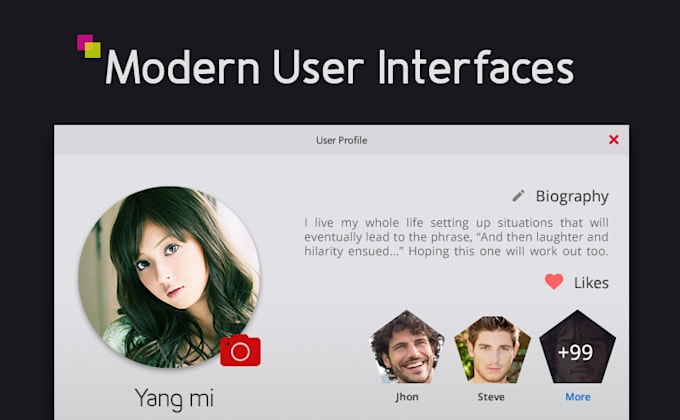
Task: Click the Yang mi user name
Action: tap(174, 399)
